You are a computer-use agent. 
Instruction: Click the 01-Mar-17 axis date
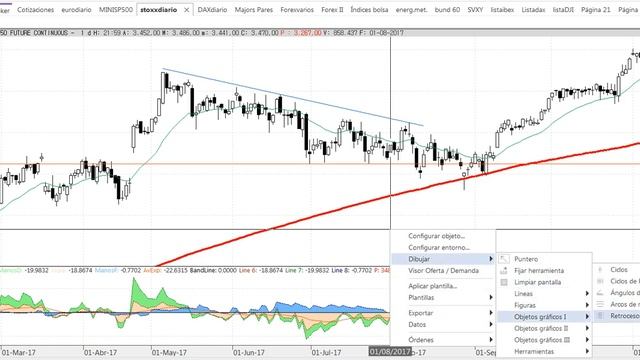point(18,352)
